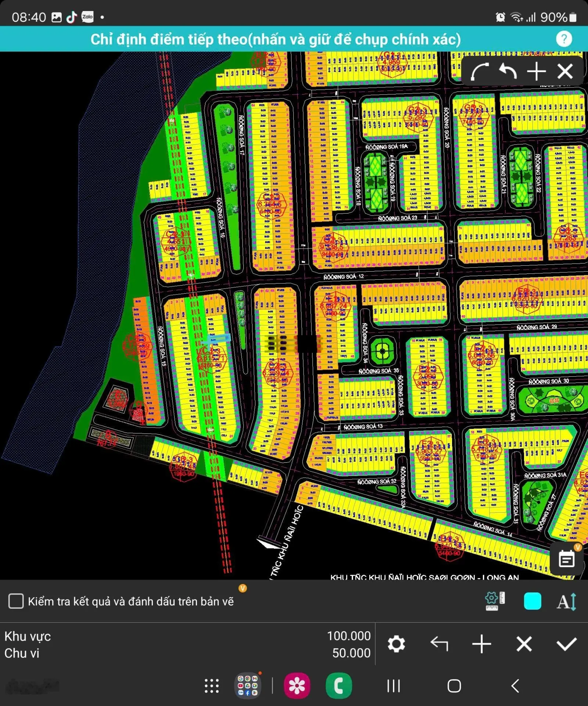Image resolution: width=588 pixels, height=706 pixels.
Task: Tap the premium V badge above the checkbox
Action: (x=243, y=588)
